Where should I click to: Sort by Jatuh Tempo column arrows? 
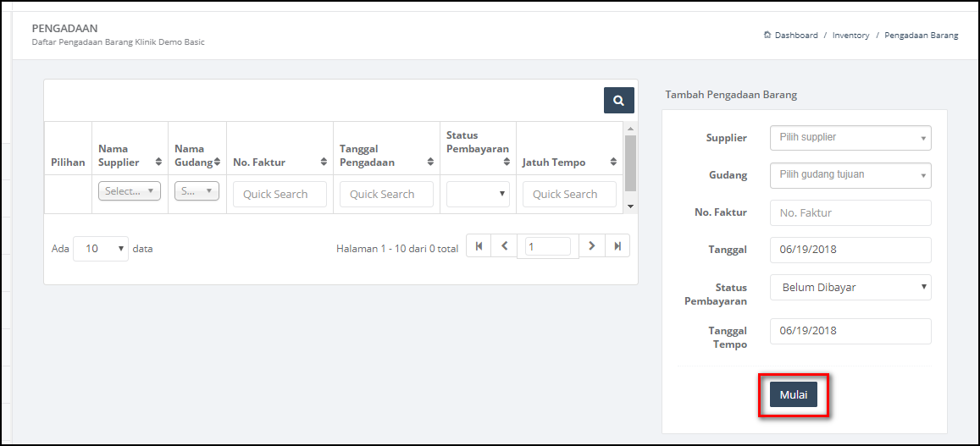(614, 162)
